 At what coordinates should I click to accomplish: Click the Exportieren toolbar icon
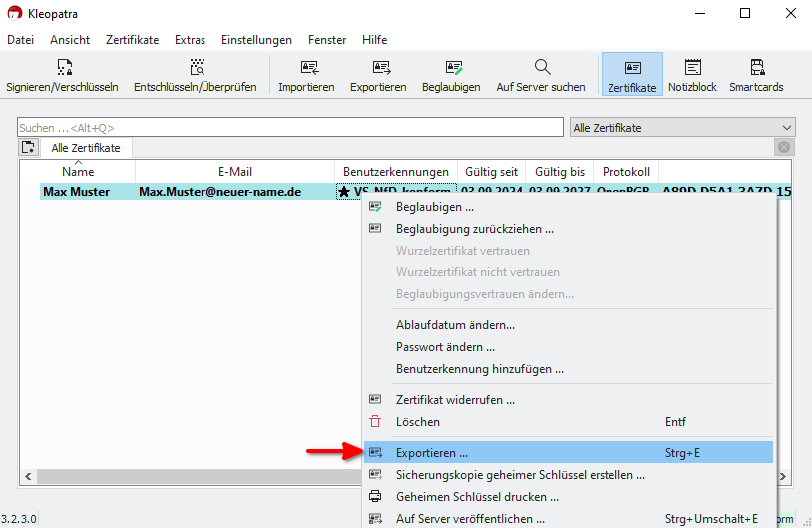(381, 67)
